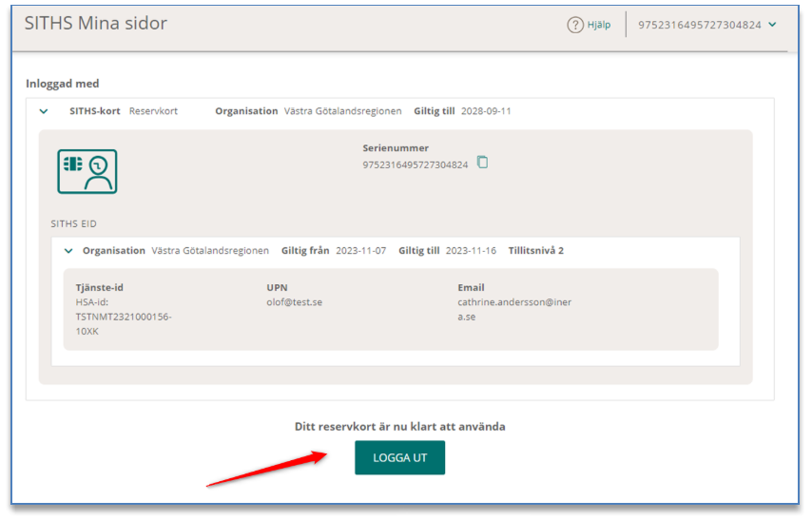The width and height of the screenshot is (812, 520).
Task: Collapse the SITHS-kort Reservkort row chevron
Action: coord(44,111)
